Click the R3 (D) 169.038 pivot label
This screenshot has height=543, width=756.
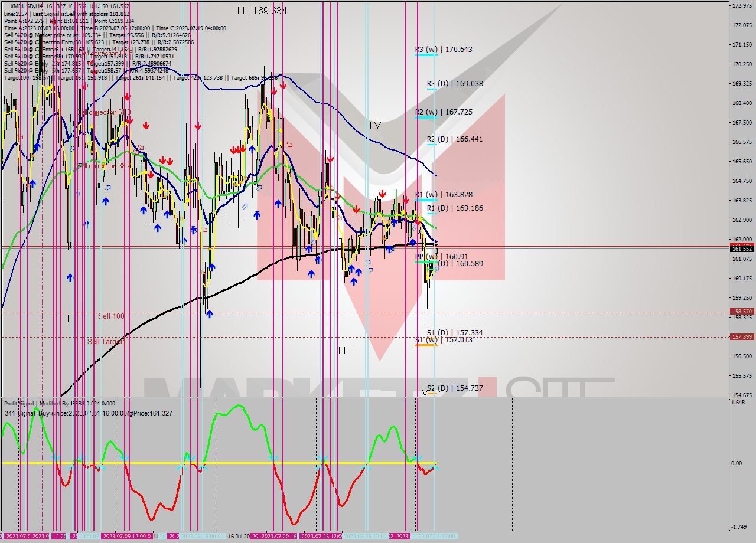pos(455,84)
